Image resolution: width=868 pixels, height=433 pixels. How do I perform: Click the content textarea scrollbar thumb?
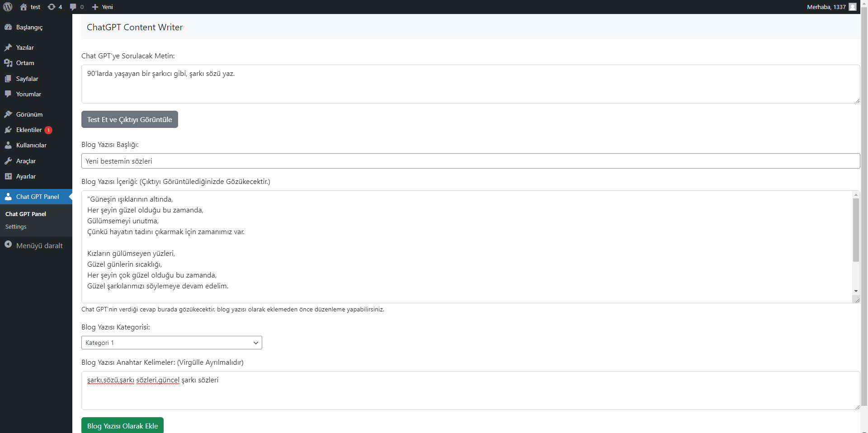pos(856,230)
